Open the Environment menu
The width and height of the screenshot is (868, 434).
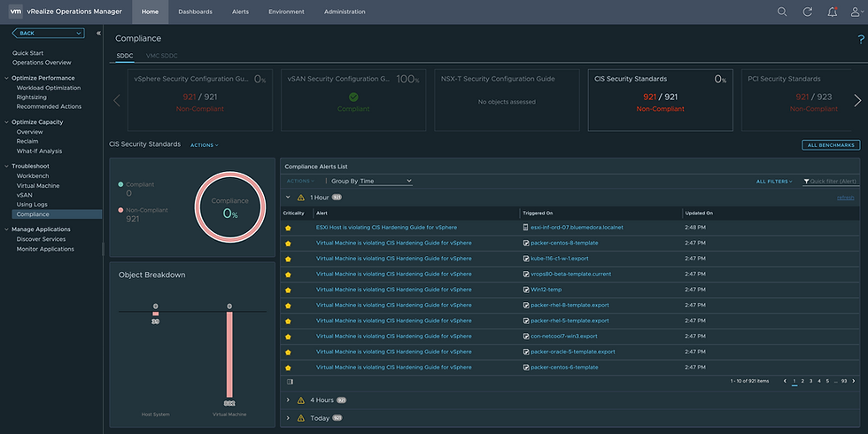click(286, 12)
